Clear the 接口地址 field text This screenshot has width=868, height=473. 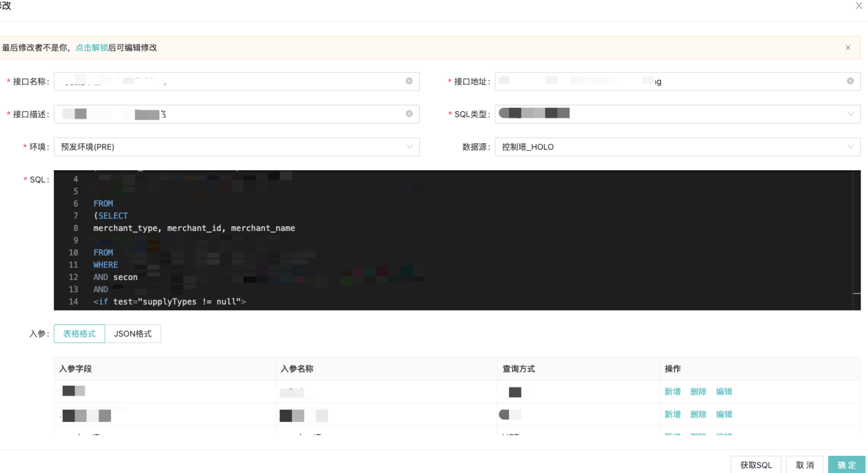(850, 81)
